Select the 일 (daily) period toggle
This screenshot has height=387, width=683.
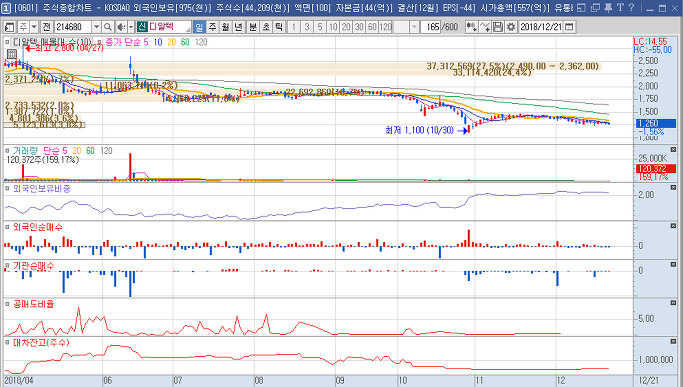tap(199, 27)
